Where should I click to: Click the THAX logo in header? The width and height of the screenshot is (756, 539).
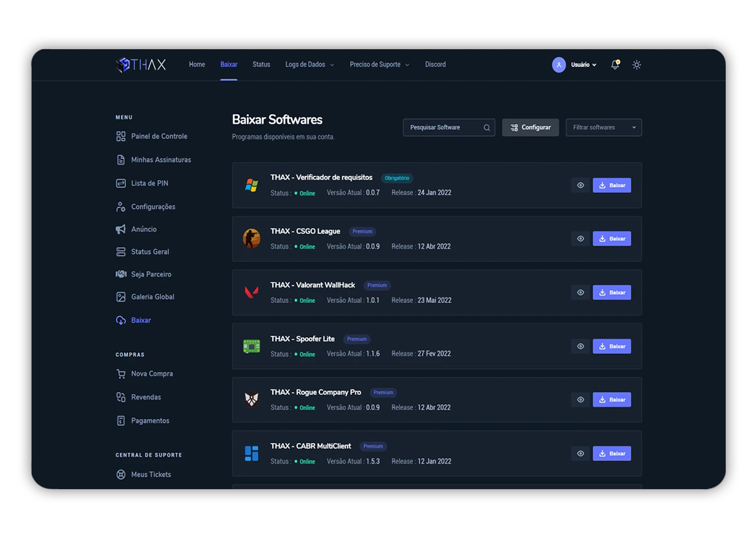click(141, 64)
